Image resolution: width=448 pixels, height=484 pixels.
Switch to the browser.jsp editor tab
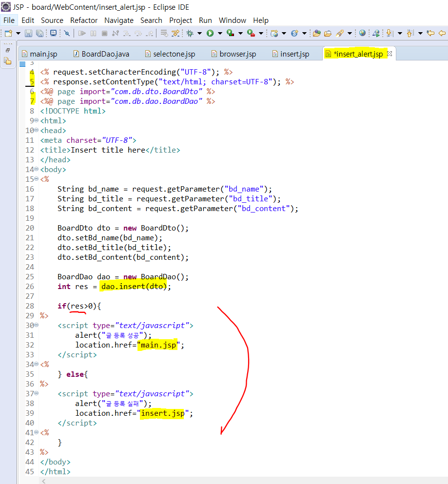tap(234, 54)
